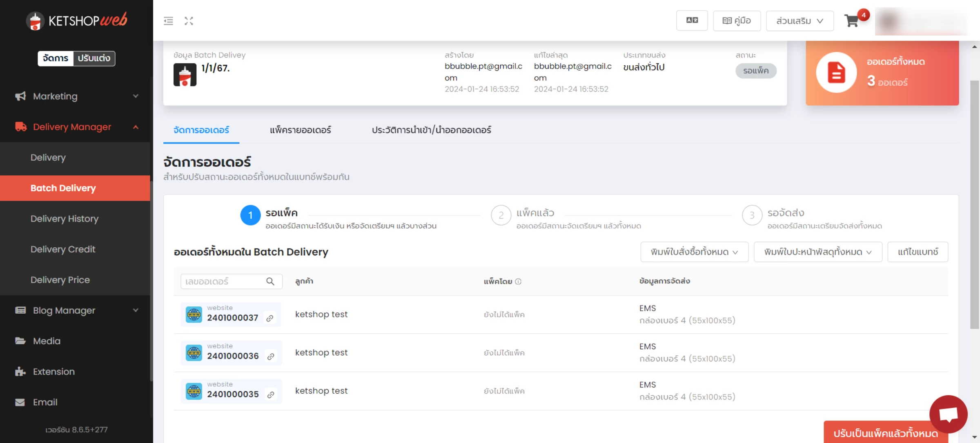Toggle fullscreen with the expand arrows icon
This screenshot has height=443, width=980.
(x=189, y=21)
